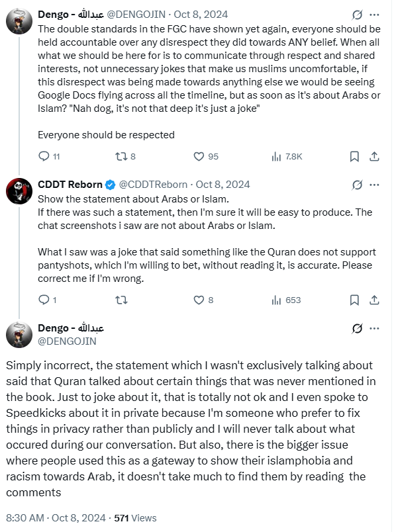Open @CDDTReborn profile handle link
394x532 pixels.
point(153,185)
